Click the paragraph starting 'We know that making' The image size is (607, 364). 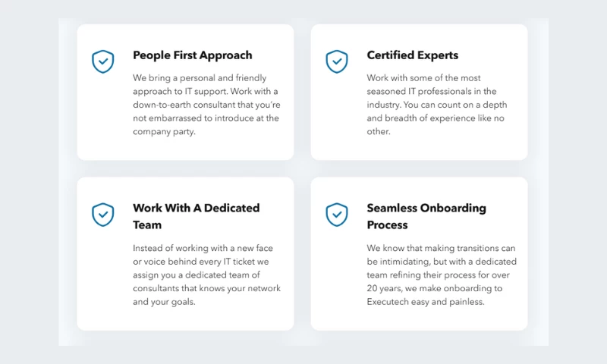[x=441, y=275]
